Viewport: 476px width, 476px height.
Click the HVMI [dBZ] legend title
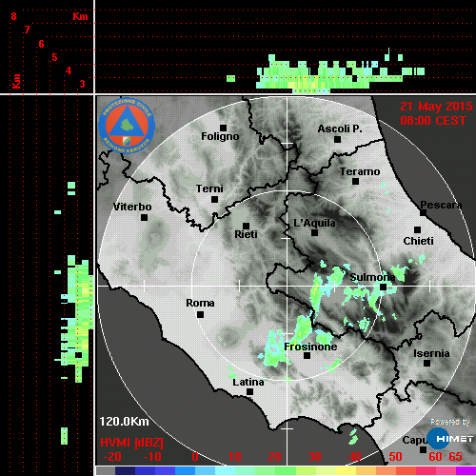coord(131,443)
